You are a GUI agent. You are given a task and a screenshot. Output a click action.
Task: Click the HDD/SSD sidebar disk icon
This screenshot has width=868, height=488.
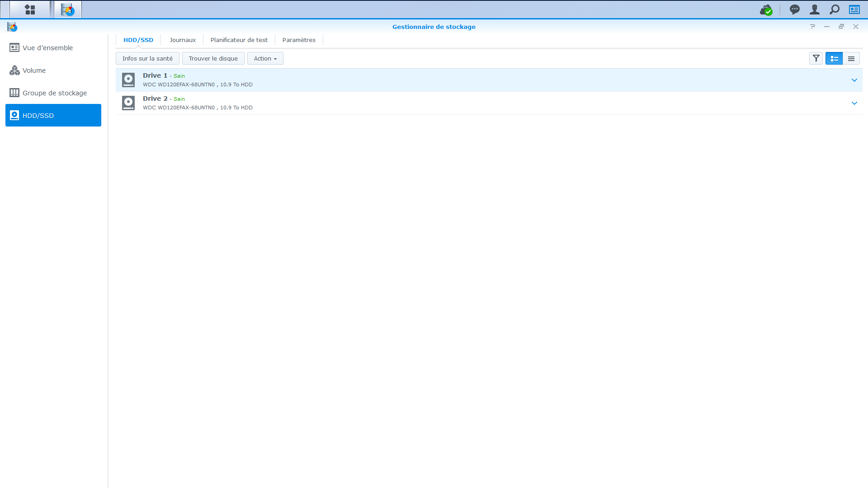coord(14,115)
